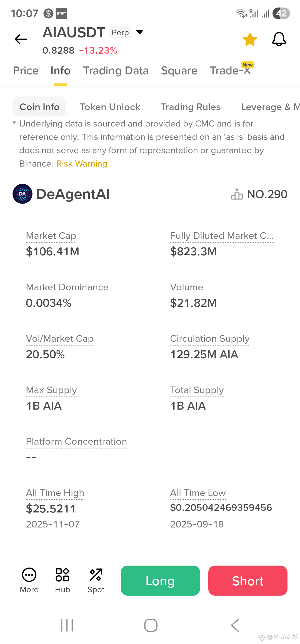
Task: Open price alerts via bell icon
Action: [279, 39]
